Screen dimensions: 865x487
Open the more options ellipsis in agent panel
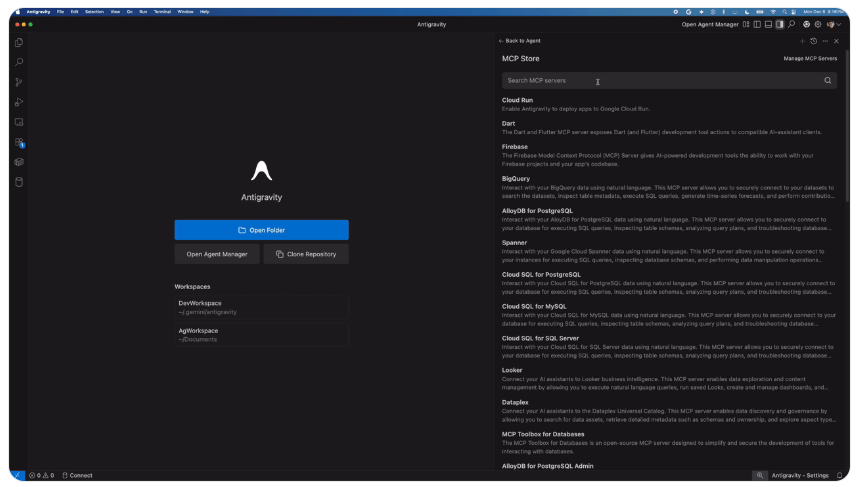tap(825, 41)
